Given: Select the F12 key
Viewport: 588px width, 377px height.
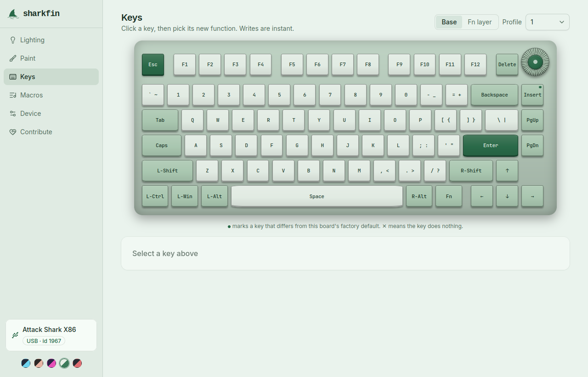Looking at the screenshot, I should tap(475, 64).
